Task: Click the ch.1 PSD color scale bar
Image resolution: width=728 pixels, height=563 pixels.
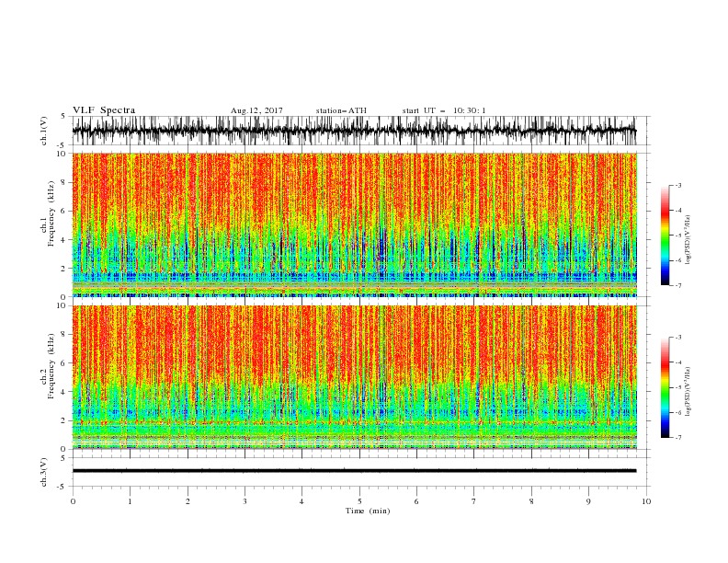Action: click(665, 236)
